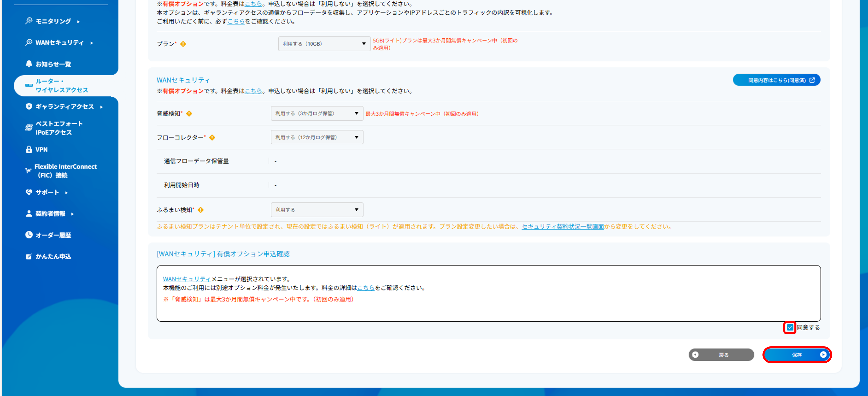868x396 pixels.
Task: Click 同意内容はこちら(同意済) pill button
Action: (x=776, y=79)
